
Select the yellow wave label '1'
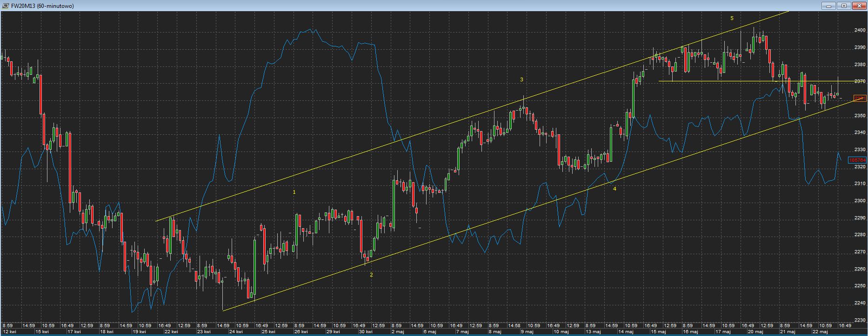coord(294,192)
